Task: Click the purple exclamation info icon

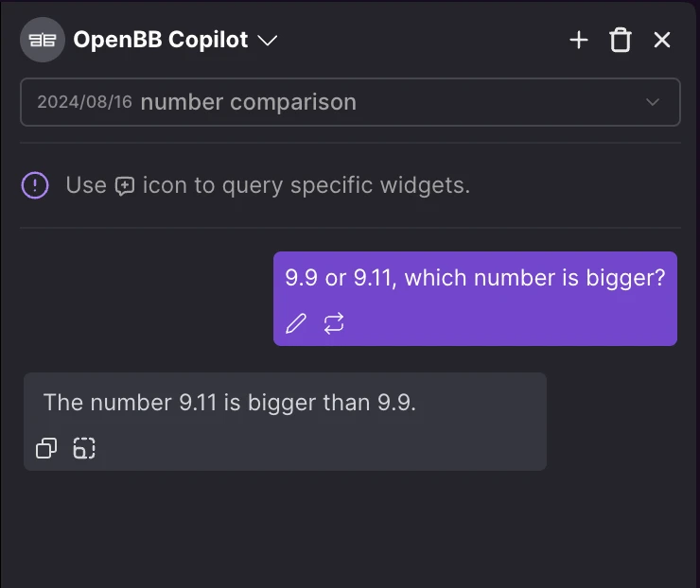Action: pos(35,185)
